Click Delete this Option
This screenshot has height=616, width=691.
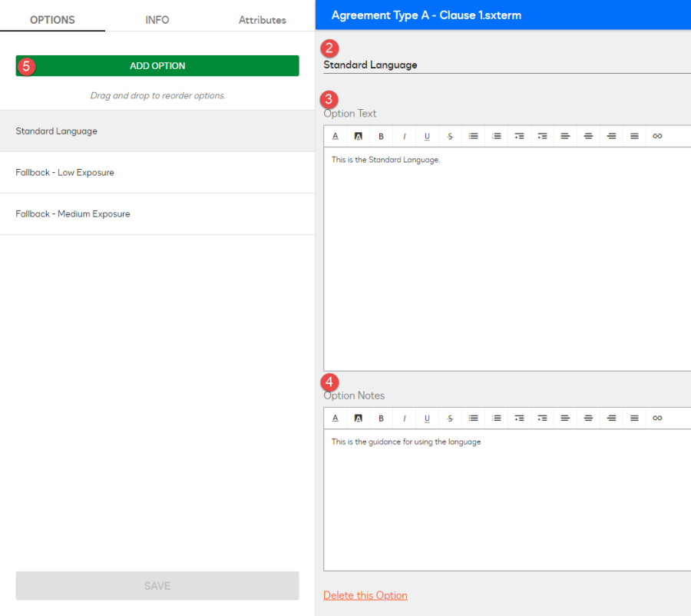tap(365, 594)
